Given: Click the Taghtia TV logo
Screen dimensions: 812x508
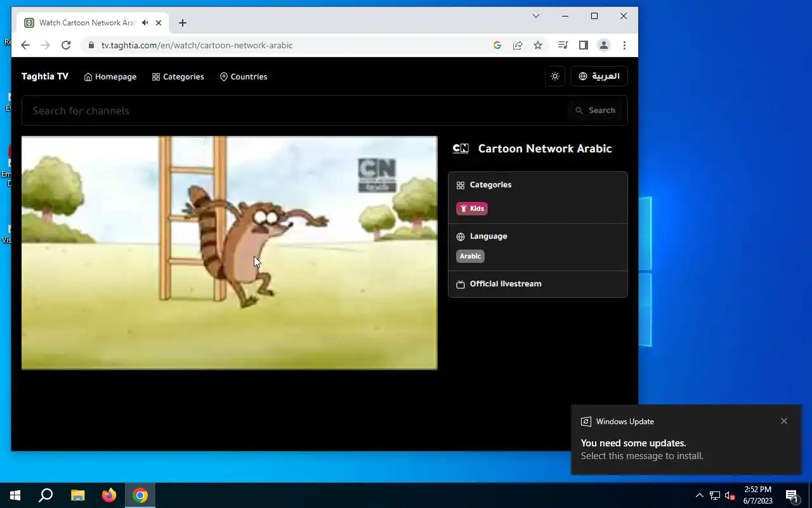Looking at the screenshot, I should 45,76.
